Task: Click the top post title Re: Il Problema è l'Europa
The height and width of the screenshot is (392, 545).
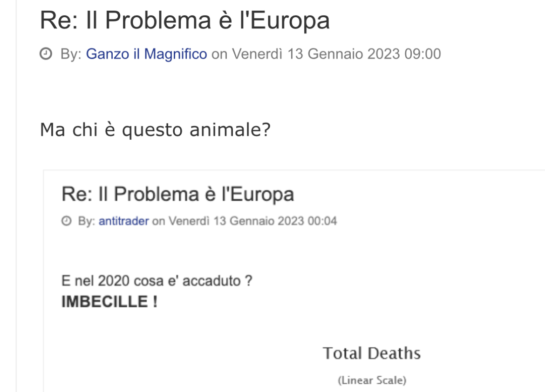Action: pos(184,20)
